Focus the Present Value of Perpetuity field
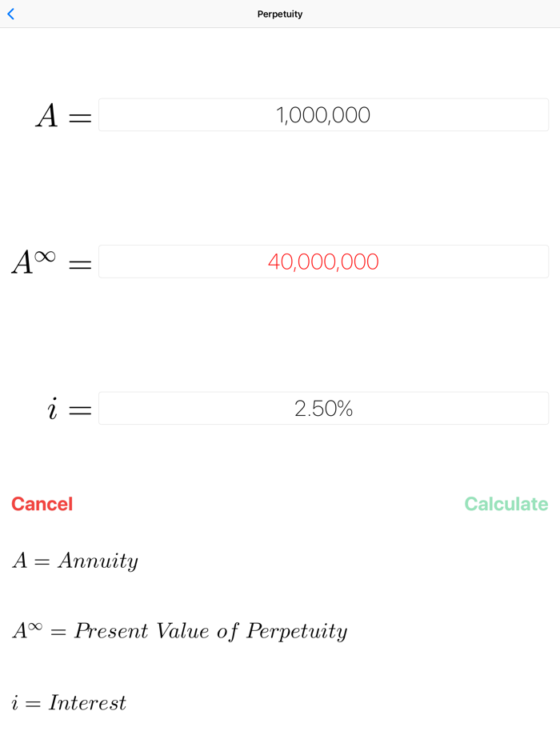 point(323,262)
